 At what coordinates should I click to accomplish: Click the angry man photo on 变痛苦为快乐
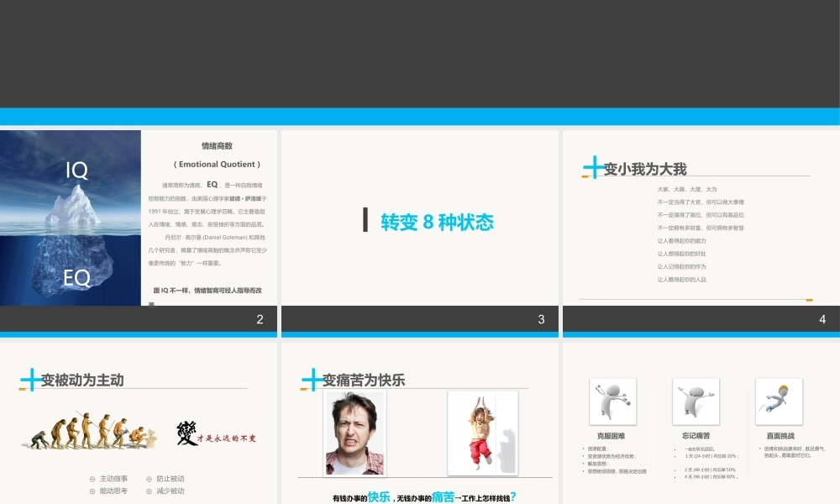356,431
